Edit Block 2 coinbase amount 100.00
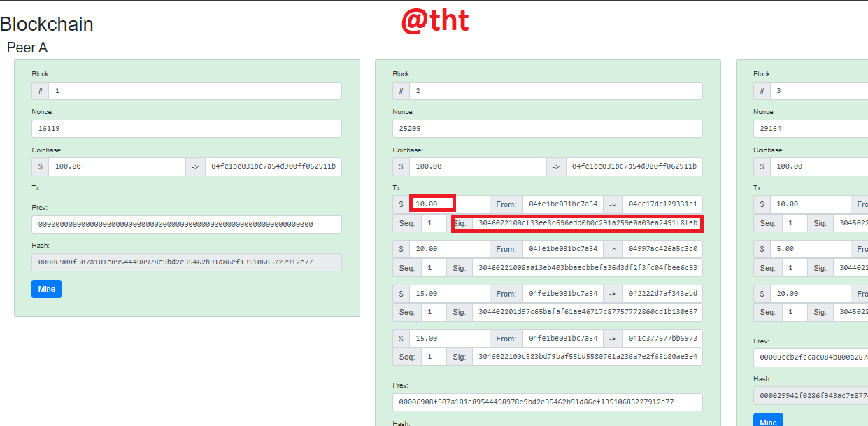868x426 pixels. [x=478, y=166]
